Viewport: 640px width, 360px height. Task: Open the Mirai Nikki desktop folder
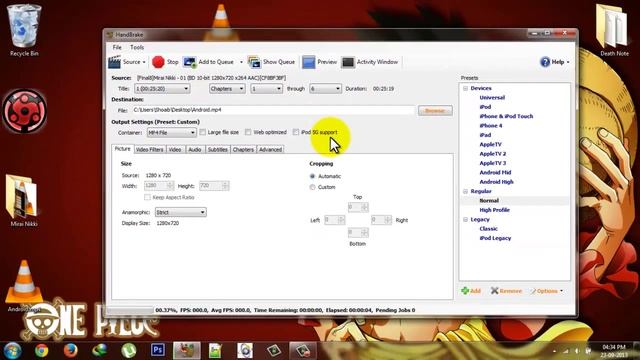(23, 201)
